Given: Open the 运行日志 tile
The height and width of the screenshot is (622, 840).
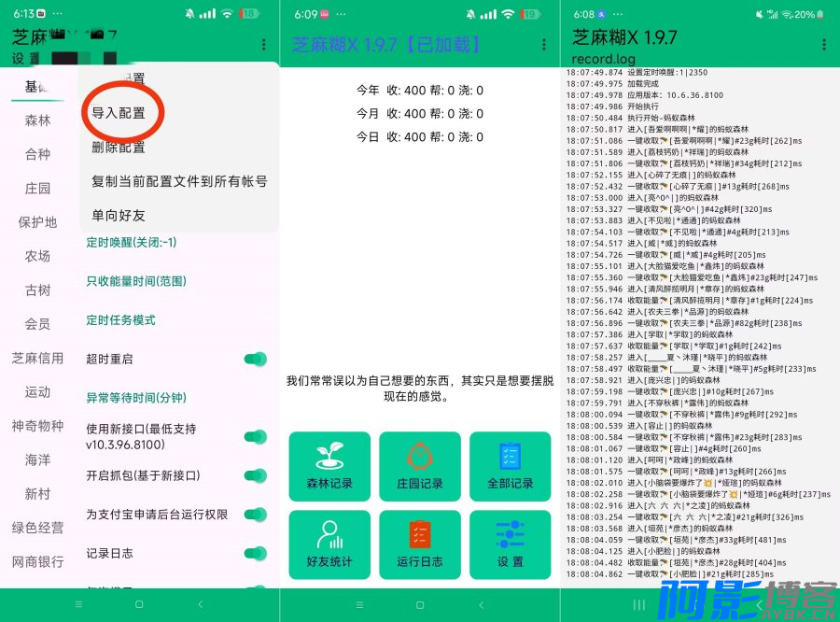Looking at the screenshot, I should [420, 544].
